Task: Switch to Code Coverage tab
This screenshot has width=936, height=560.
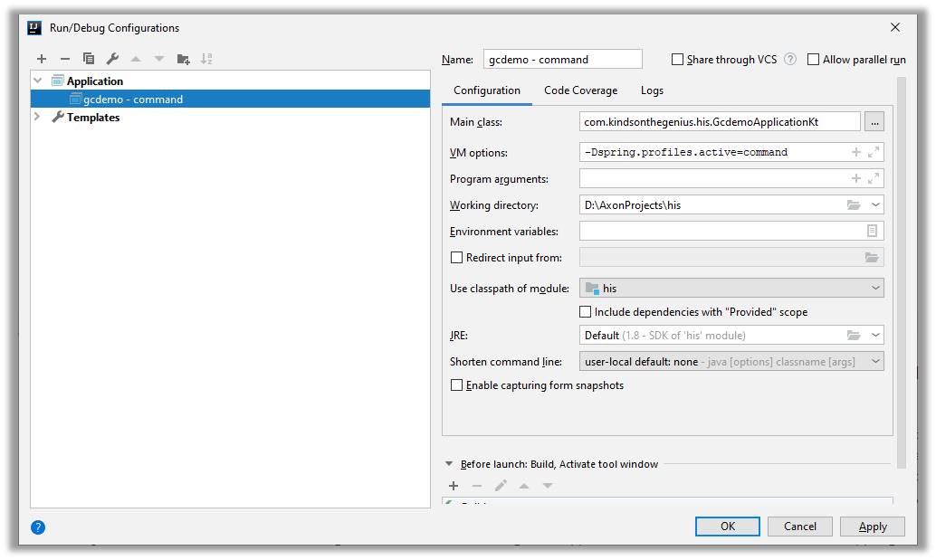Action: [580, 90]
